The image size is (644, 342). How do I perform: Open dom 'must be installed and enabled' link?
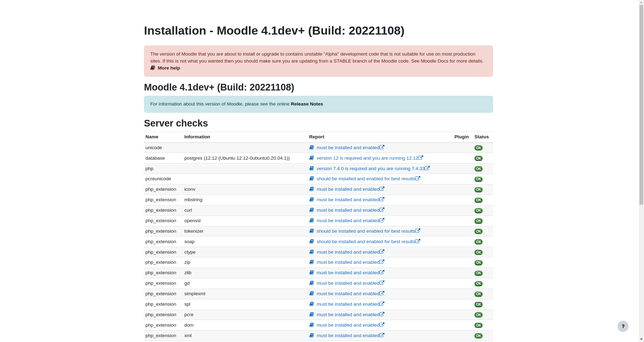pyautogui.click(x=348, y=325)
